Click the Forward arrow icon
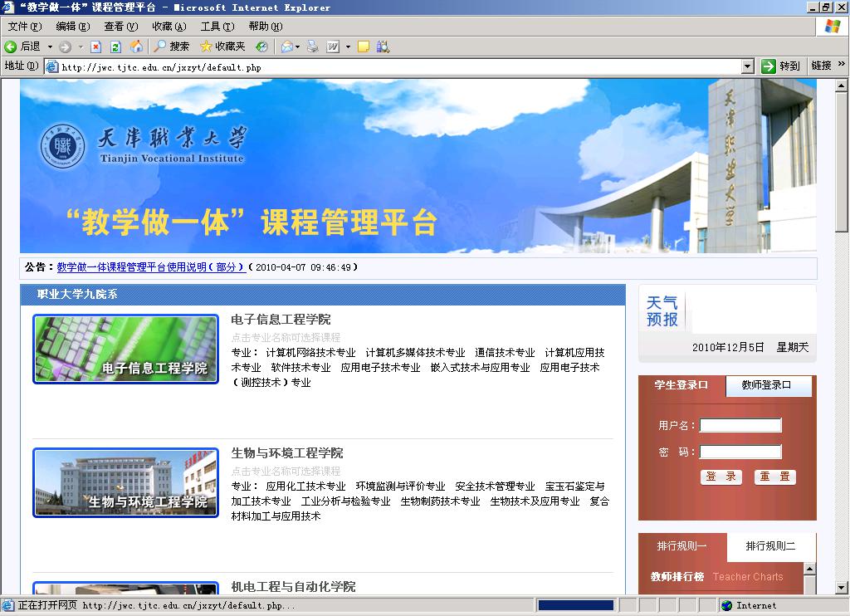Screen dimensions: 850x616 pos(65,46)
